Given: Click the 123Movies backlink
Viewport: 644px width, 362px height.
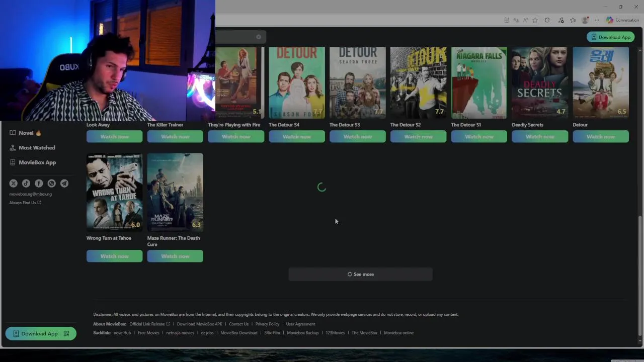Looking at the screenshot, I should [335, 333].
